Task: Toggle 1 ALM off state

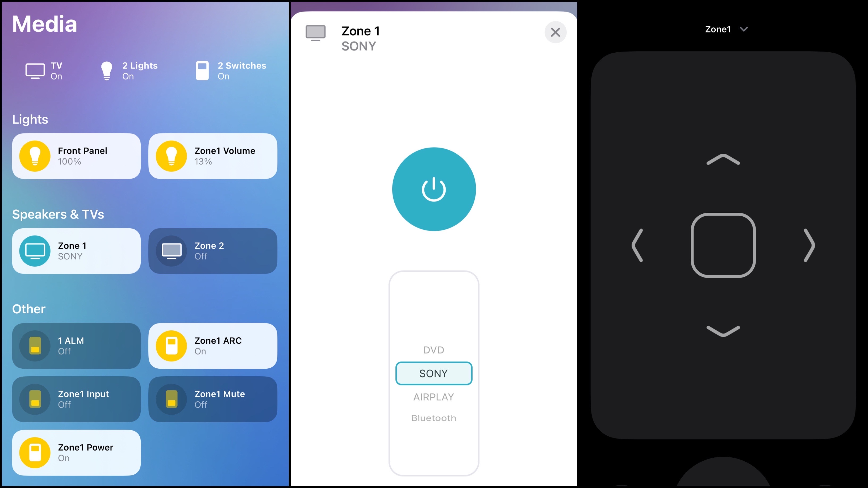Action: 76,346
